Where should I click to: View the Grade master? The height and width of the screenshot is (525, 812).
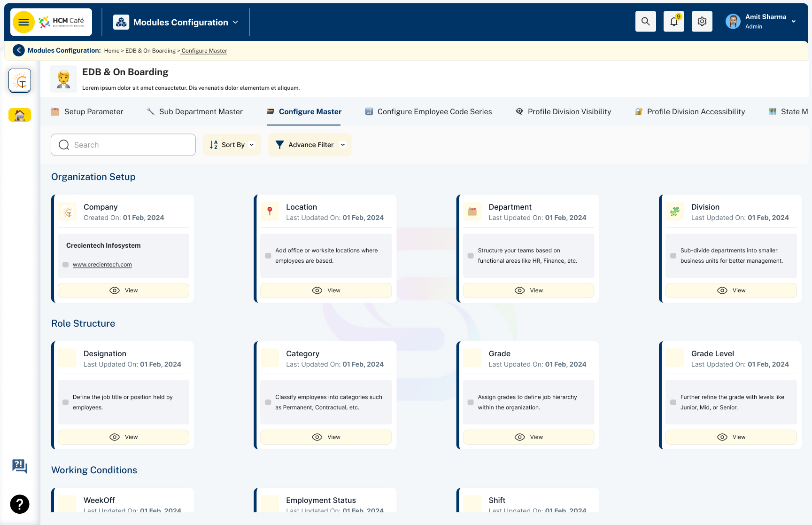click(x=529, y=437)
